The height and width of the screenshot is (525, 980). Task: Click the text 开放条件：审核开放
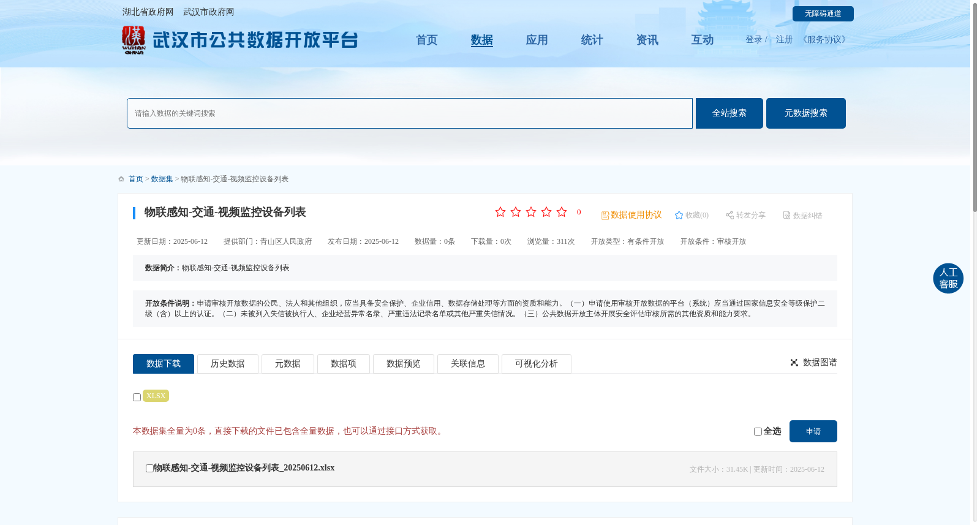714,241
